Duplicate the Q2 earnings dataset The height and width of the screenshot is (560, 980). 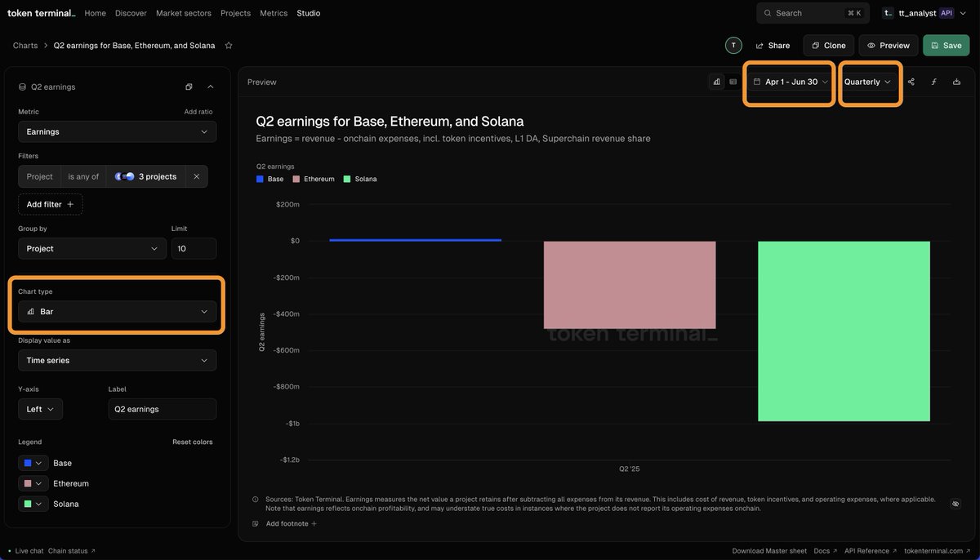(x=189, y=87)
